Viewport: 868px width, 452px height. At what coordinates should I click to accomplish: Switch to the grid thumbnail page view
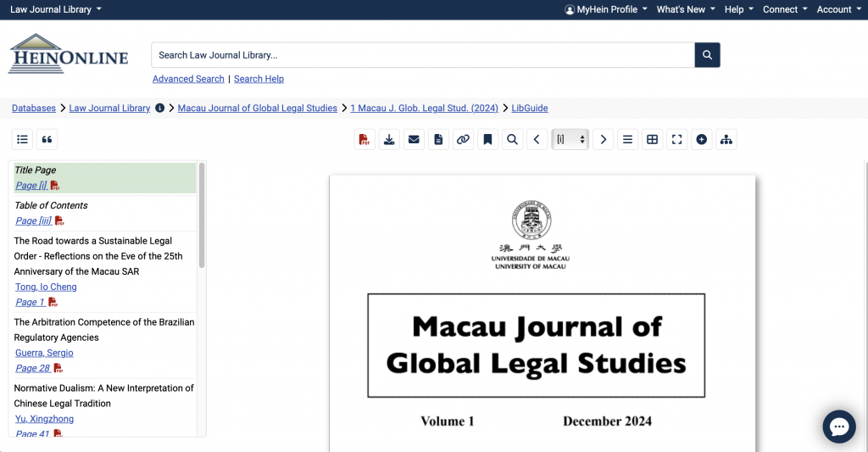click(652, 140)
